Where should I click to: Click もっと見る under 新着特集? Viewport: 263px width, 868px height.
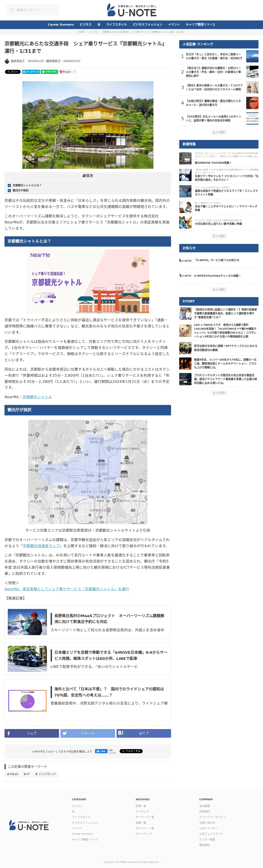(x=219, y=236)
